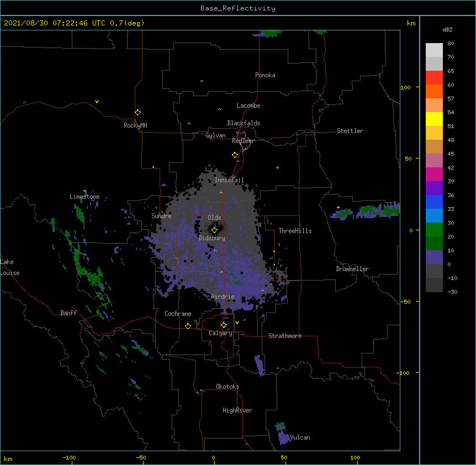Click the yellow V marker northwest of RockyMH
476x465 pixels.
pyautogui.click(x=97, y=102)
